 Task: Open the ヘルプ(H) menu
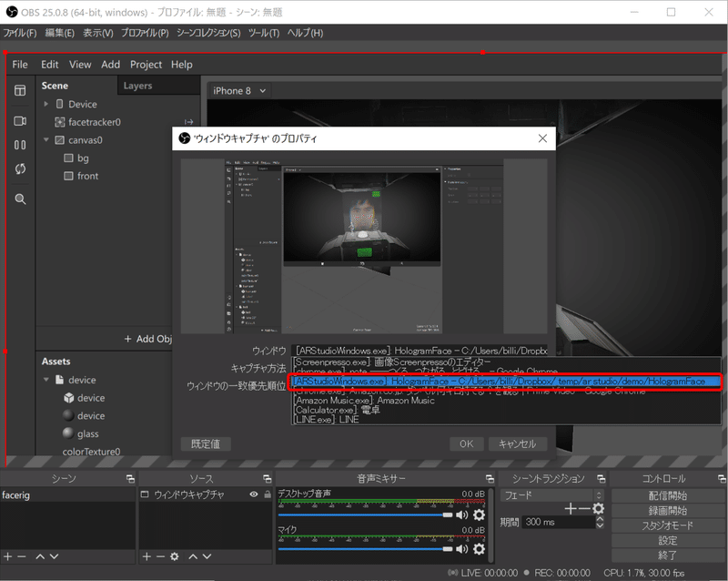pyautogui.click(x=305, y=33)
